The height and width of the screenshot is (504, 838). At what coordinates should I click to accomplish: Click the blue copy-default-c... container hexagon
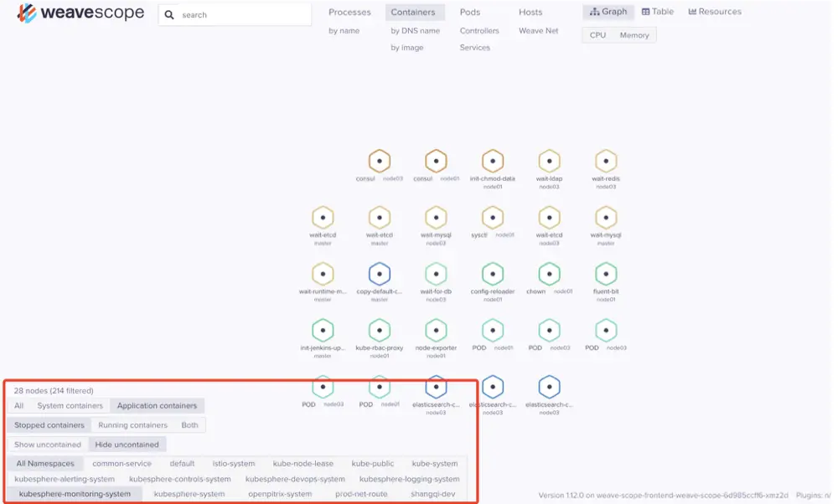coord(380,274)
